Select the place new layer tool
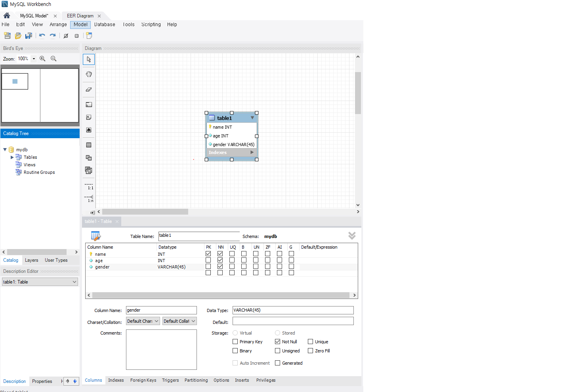 click(89, 105)
